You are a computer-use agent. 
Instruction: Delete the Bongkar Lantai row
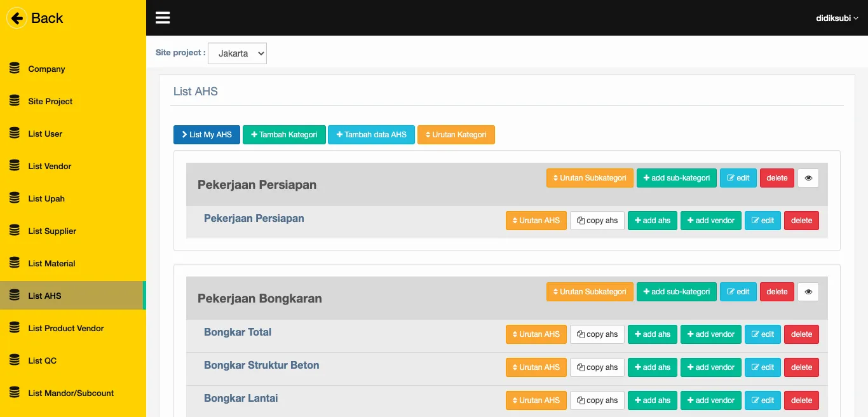point(801,400)
